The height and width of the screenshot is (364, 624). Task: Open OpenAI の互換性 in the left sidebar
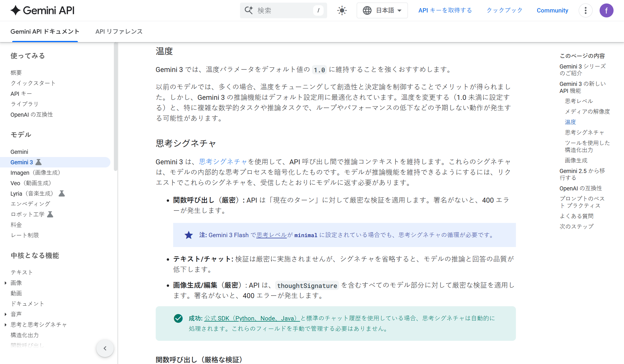32,114
